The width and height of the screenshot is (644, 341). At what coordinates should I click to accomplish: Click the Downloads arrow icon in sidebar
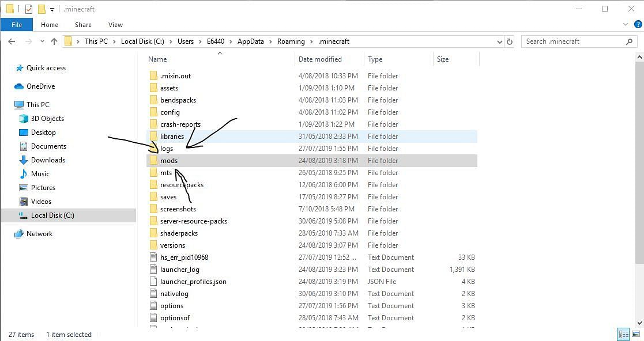[24, 160]
